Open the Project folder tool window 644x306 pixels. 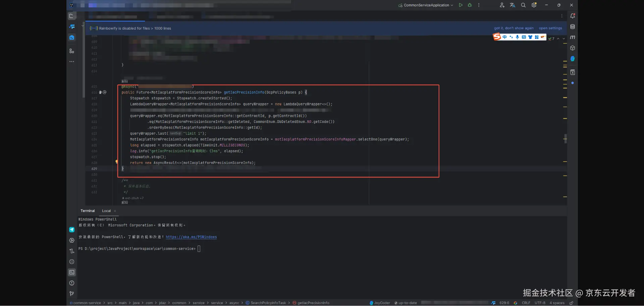pyautogui.click(x=71, y=16)
